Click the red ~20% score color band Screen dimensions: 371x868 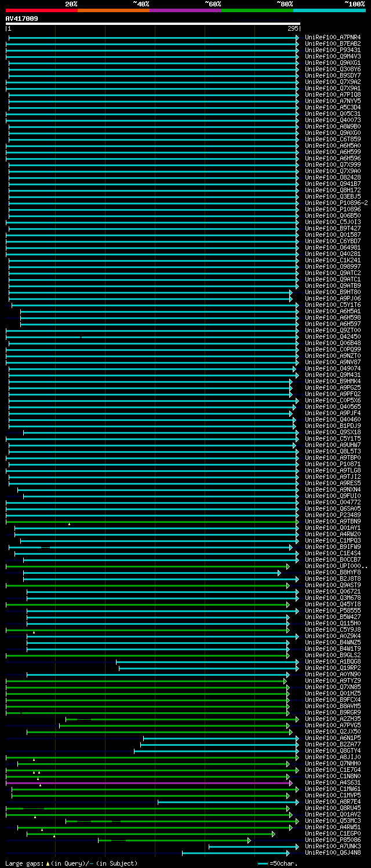point(42,10)
